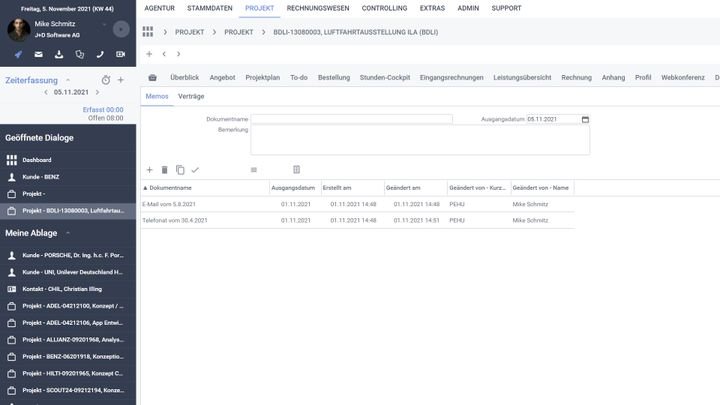This screenshot has width=720, height=405.
Task: Open the mail envelope icon
Action: point(39,54)
